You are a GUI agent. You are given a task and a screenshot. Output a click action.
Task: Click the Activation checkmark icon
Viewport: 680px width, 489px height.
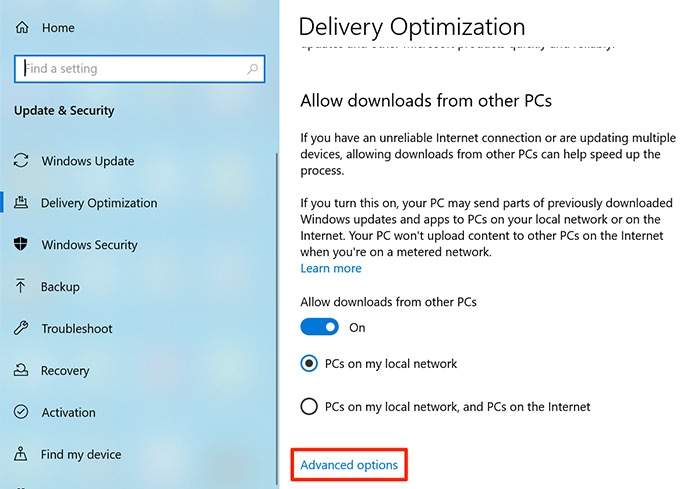pos(22,412)
